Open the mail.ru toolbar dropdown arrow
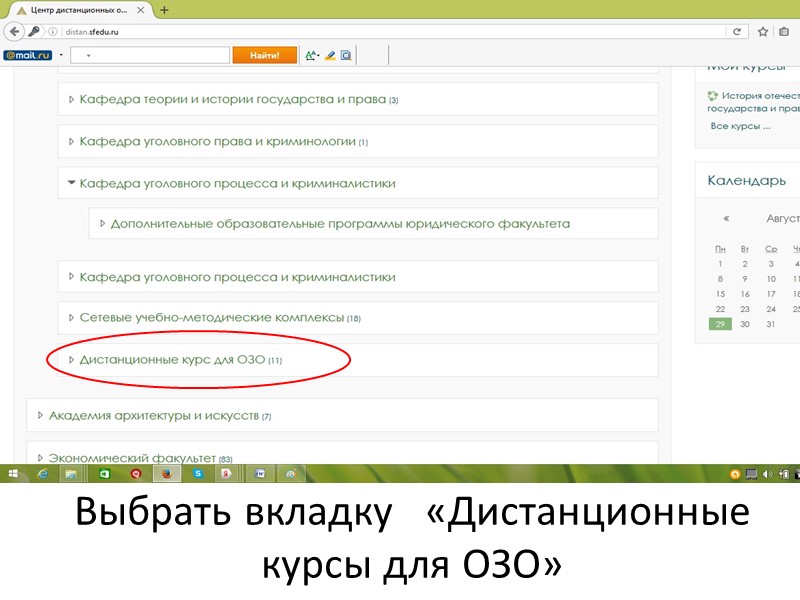800x600 pixels. click(61, 55)
